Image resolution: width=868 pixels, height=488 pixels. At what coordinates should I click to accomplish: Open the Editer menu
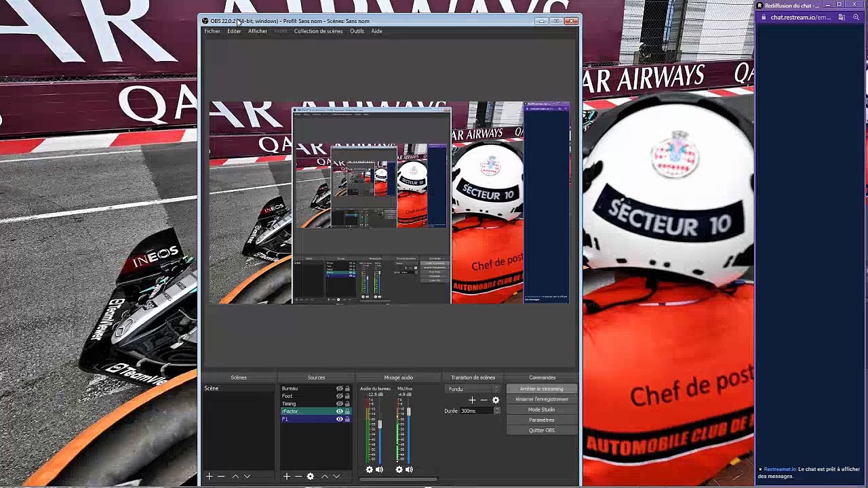(x=234, y=31)
